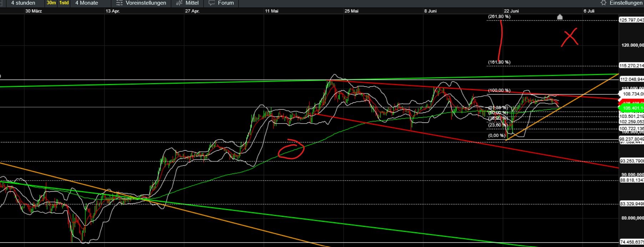Select the (23,60 %) Fibonacci label

tap(497, 125)
